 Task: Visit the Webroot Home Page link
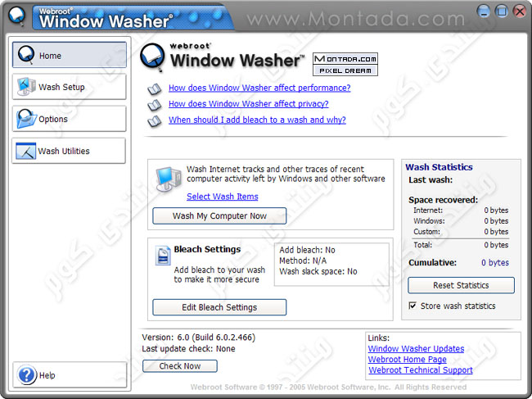point(407,360)
